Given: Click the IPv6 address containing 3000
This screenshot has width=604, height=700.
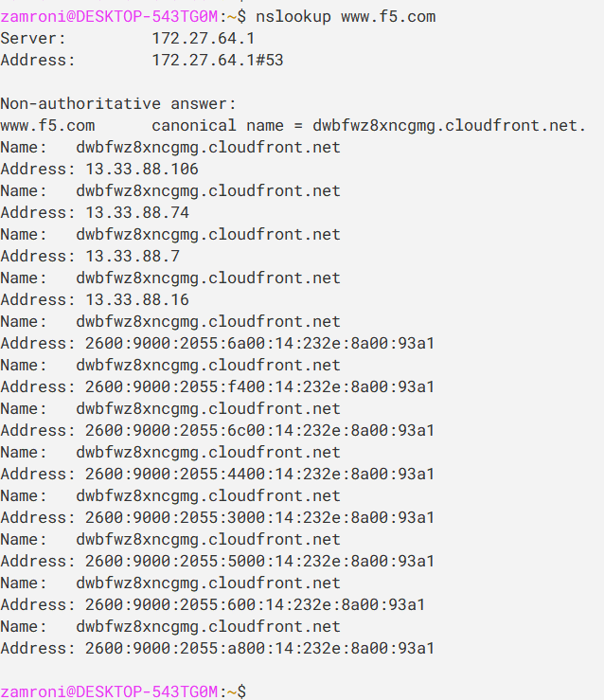Looking at the screenshot, I should (259, 518).
